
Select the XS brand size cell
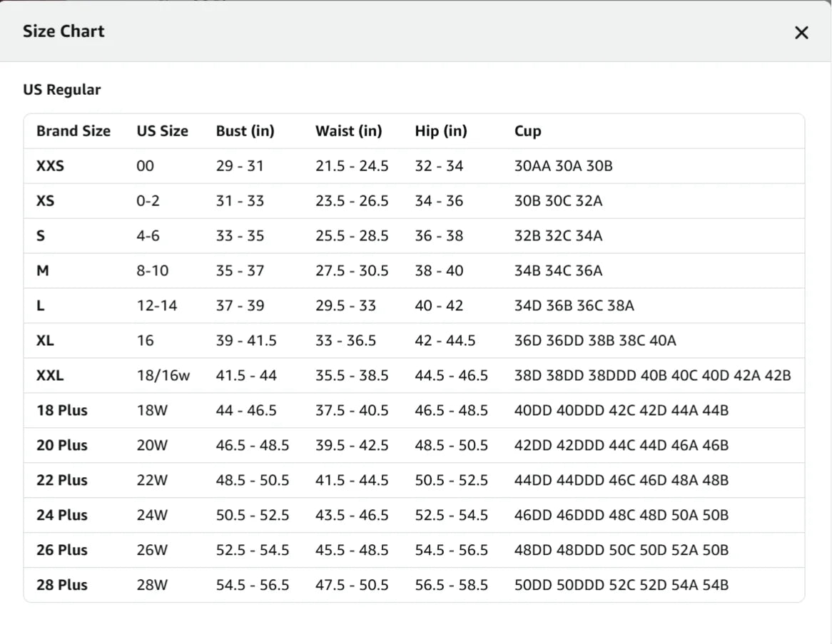click(x=45, y=201)
